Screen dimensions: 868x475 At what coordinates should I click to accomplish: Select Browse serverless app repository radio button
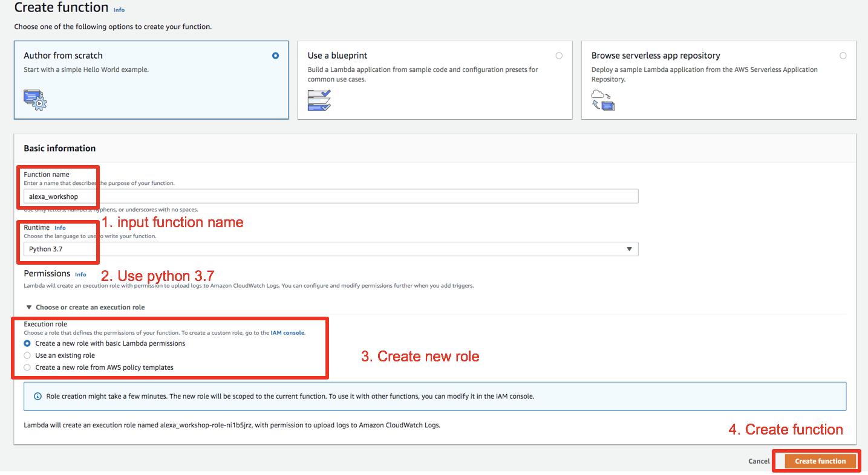[843, 56]
